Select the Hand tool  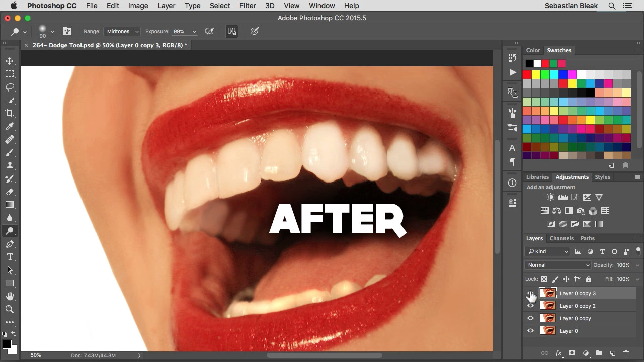[10, 296]
